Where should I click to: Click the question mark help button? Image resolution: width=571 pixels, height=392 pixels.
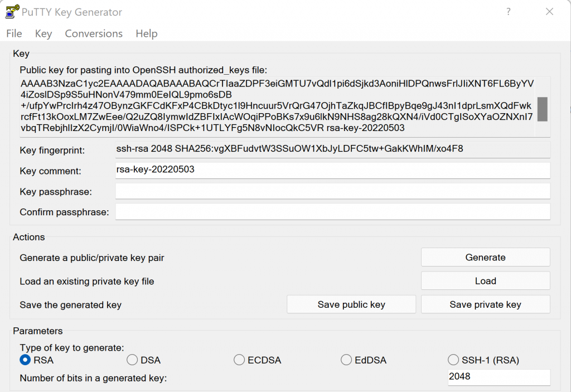[x=509, y=12]
